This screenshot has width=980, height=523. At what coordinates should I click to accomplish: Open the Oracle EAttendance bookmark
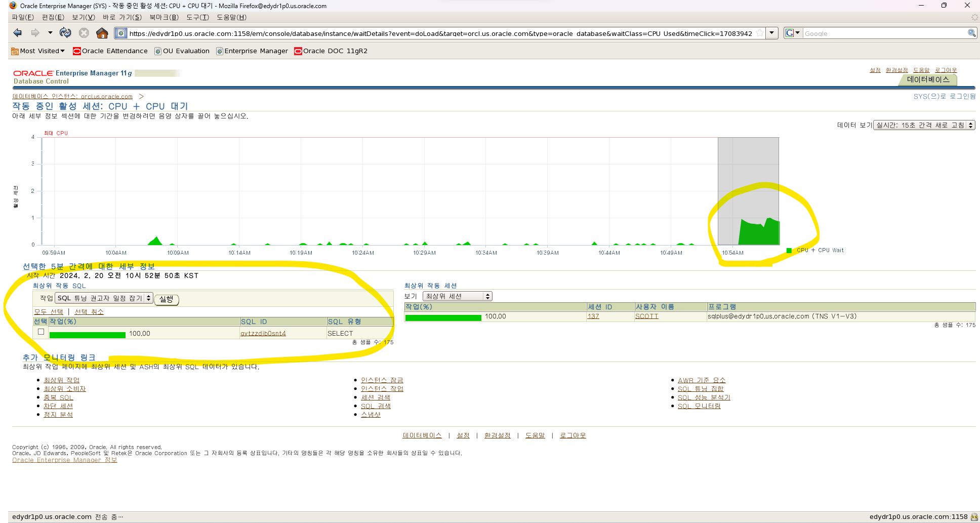110,51
